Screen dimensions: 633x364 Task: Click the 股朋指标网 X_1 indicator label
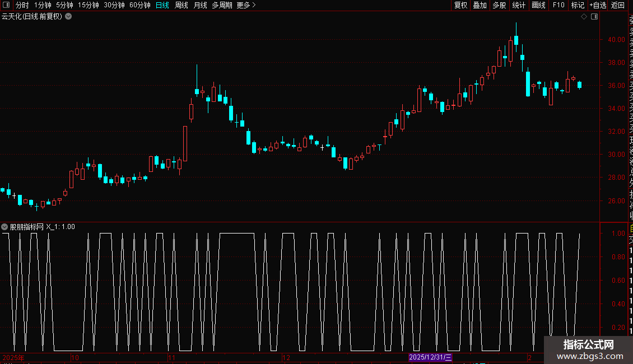click(x=43, y=227)
